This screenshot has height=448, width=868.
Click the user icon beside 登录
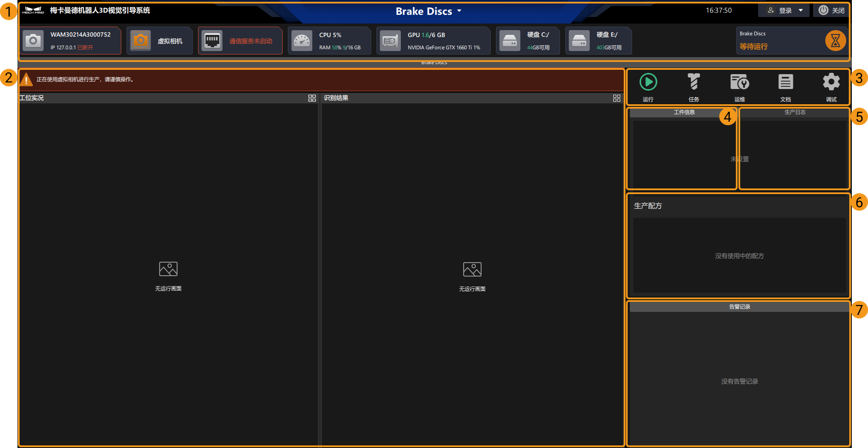(x=771, y=10)
